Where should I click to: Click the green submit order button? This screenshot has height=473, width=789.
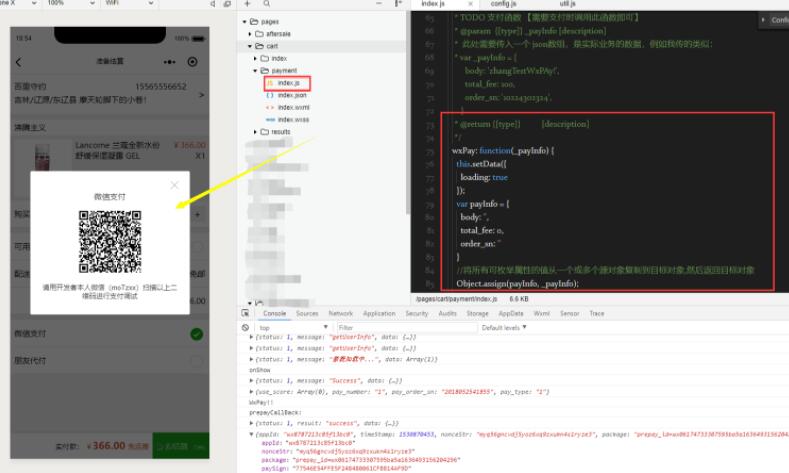click(x=181, y=446)
